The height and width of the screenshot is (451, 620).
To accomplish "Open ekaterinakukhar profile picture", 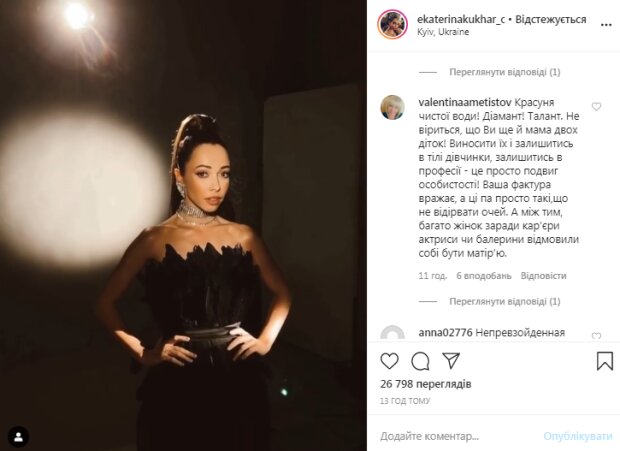I will tap(392, 25).
